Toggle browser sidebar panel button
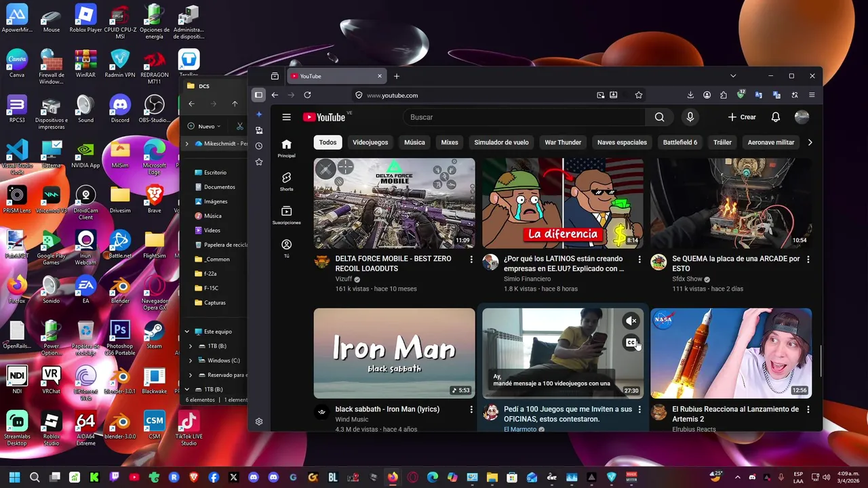868x488 pixels. click(258, 95)
